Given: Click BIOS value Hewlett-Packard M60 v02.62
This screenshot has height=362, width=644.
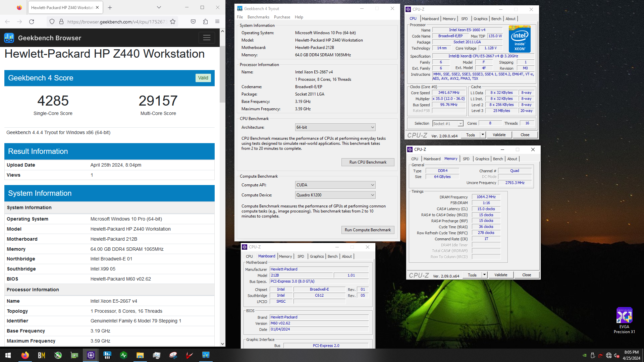Looking at the screenshot, I should (121, 279).
